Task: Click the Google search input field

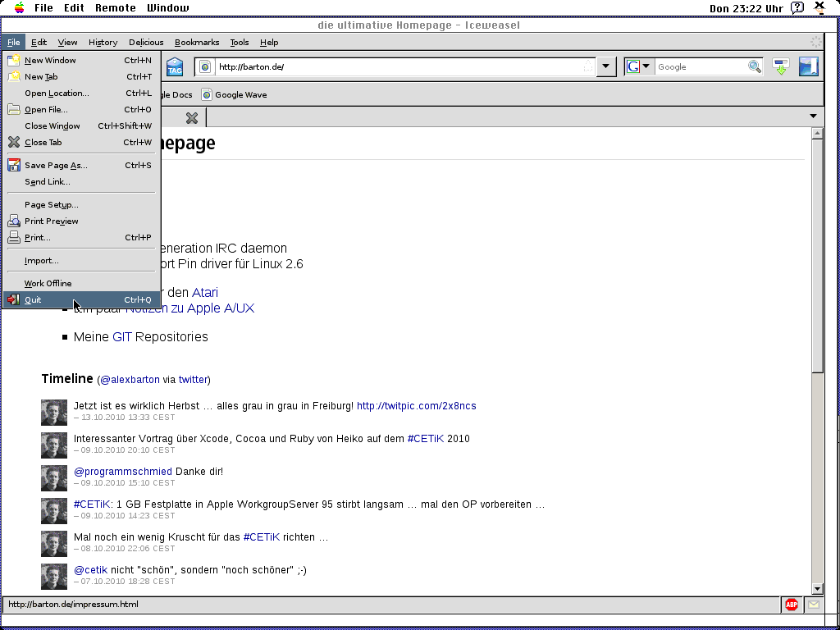Action: [x=701, y=67]
